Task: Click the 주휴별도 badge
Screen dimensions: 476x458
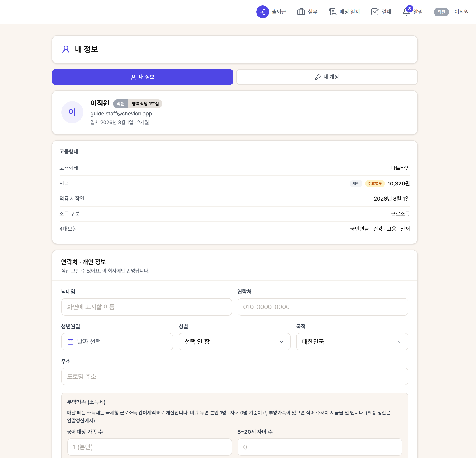Action: point(375,183)
